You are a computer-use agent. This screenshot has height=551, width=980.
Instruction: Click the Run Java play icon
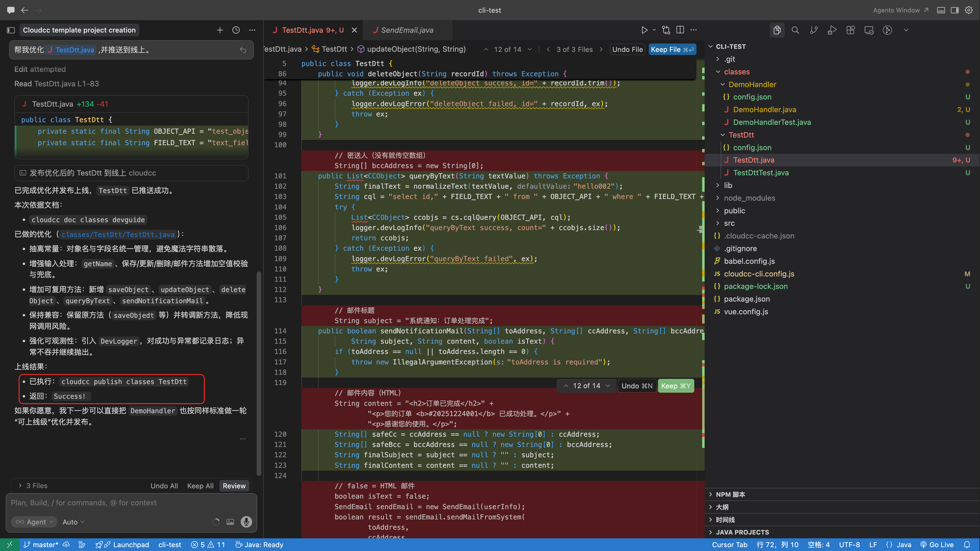coord(644,30)
